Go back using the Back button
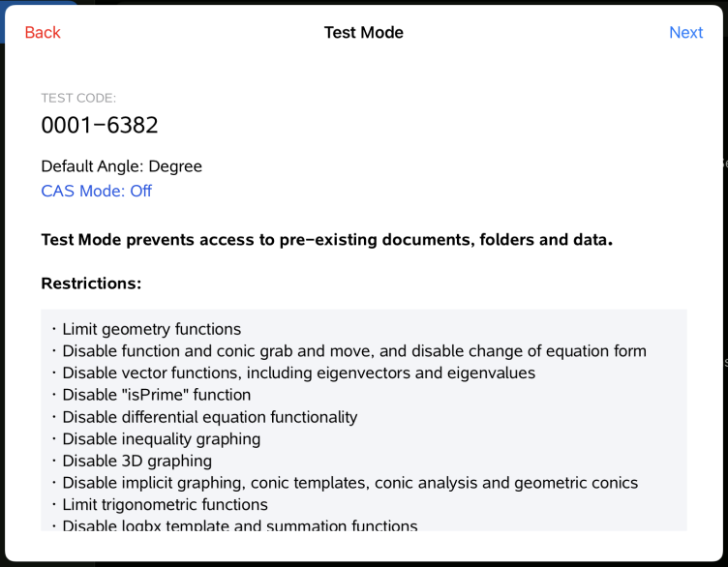Viewport: 728px width, 567px height. [43, 33]
